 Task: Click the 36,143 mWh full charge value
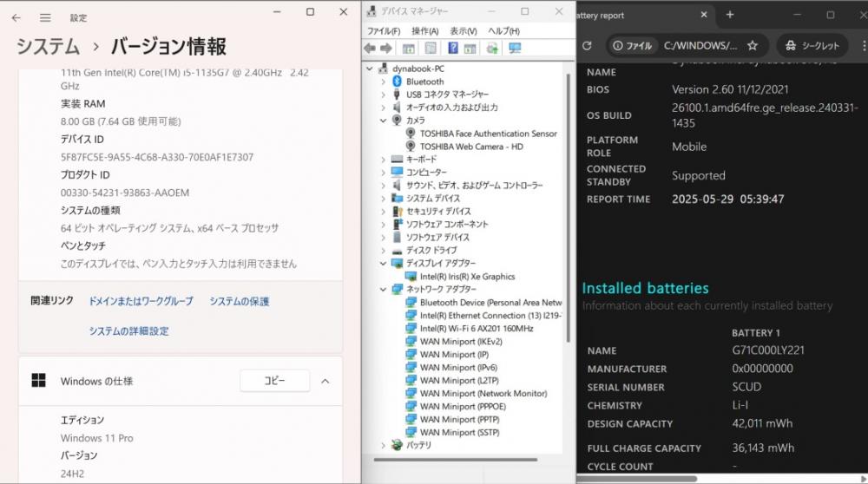tap(763, 448)
